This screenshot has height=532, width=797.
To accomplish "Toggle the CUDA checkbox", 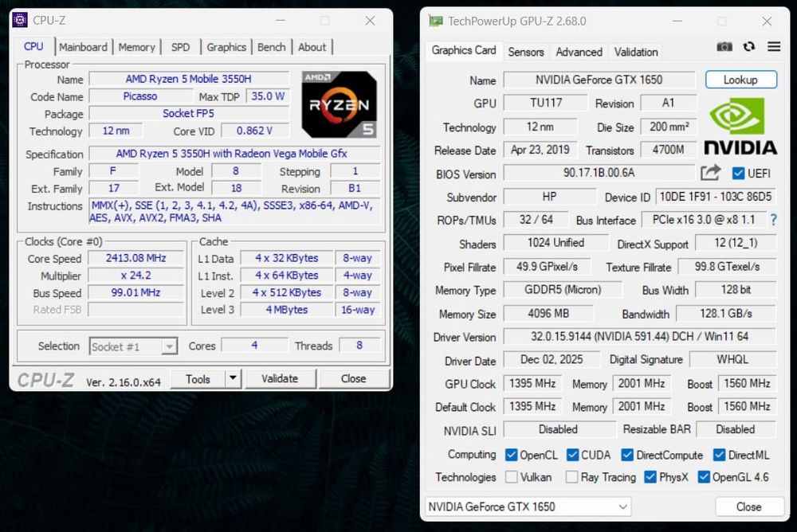I will point(572,455).
